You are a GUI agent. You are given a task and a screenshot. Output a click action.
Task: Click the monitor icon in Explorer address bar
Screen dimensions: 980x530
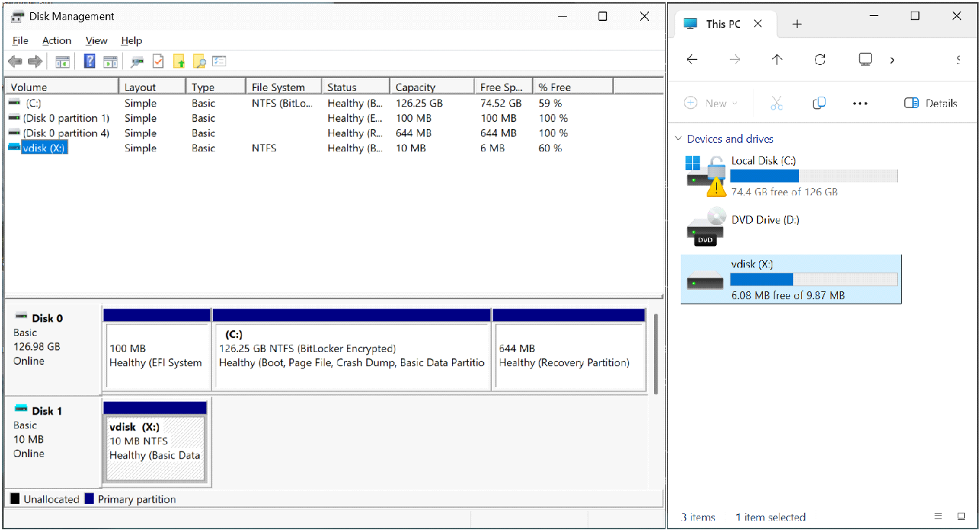(865, 60)
